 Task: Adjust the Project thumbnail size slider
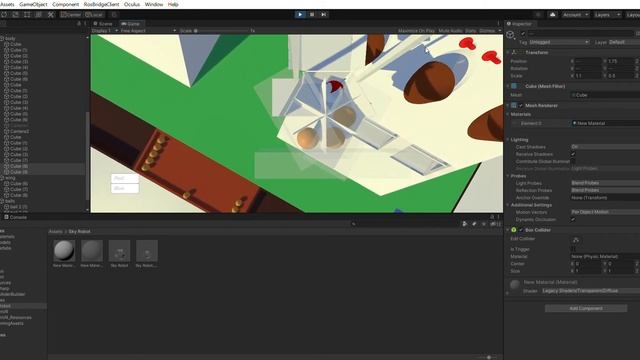coord(488,357)
